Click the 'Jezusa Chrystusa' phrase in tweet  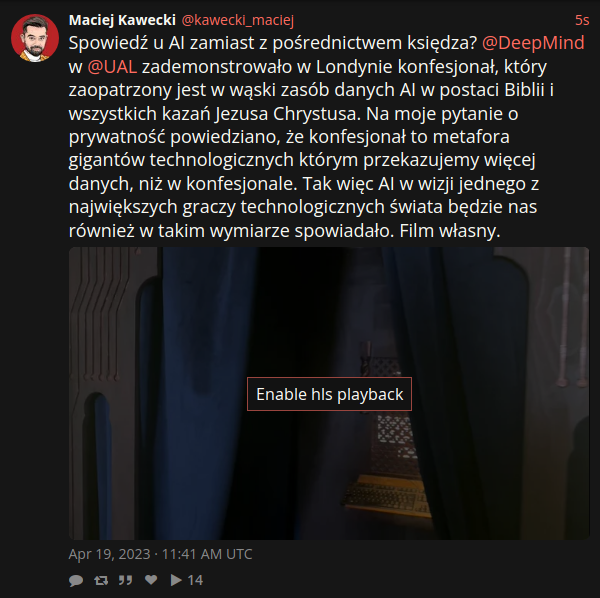tap(288, 114)
